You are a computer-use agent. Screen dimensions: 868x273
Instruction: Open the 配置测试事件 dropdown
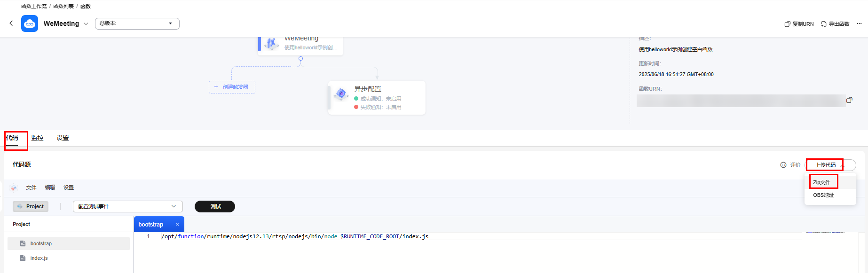(127, 206)
